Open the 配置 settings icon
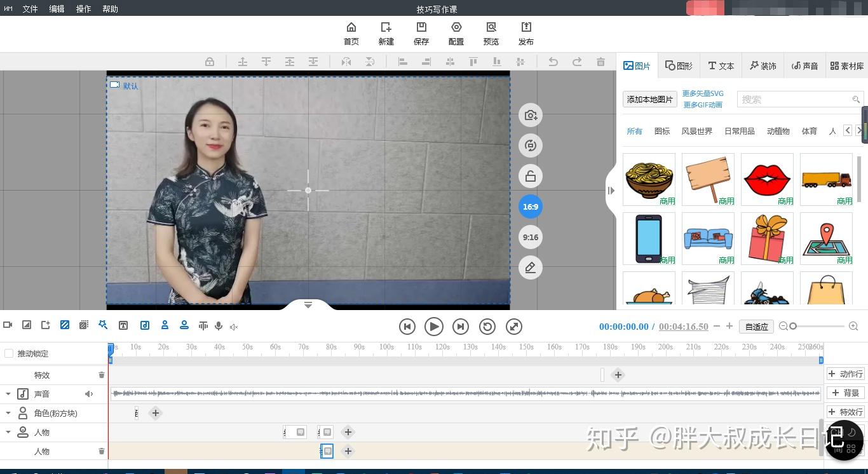Screen dimensions: 868x474 coord(456,27)
